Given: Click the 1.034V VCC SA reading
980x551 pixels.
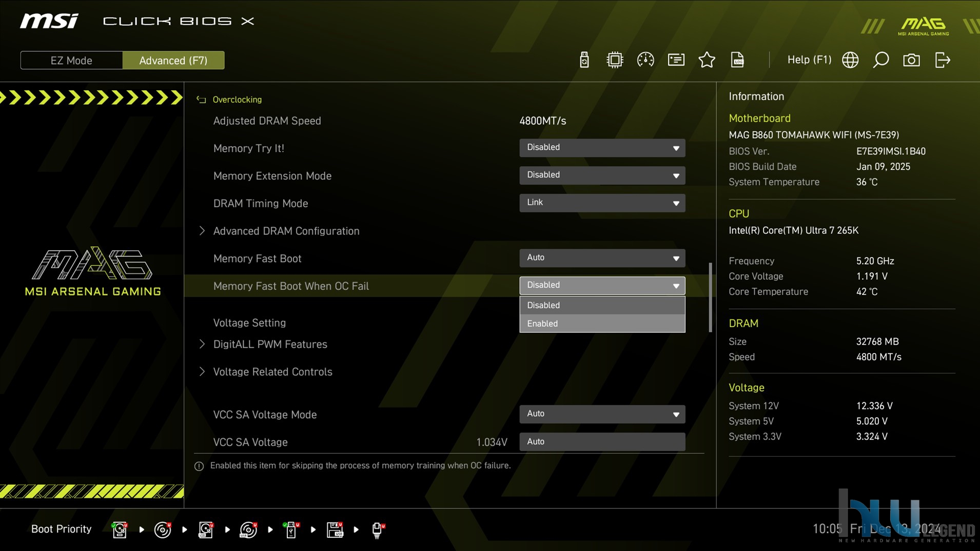Looking at the screenshot, I should click(492, 442).
